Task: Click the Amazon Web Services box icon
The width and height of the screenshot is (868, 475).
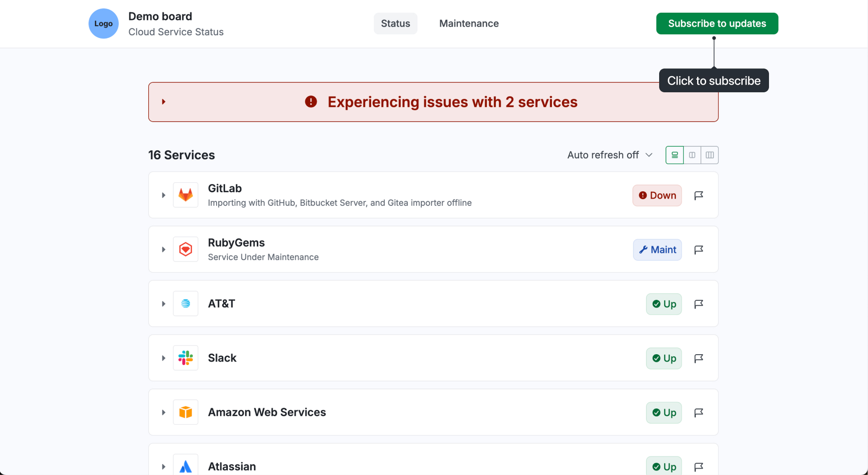Action: pyautogui.click(x=186, y=412)
